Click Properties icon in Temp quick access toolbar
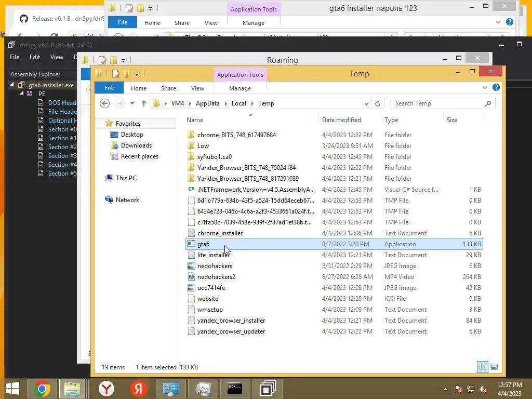 pyautogui.click(x=115, y=74)
